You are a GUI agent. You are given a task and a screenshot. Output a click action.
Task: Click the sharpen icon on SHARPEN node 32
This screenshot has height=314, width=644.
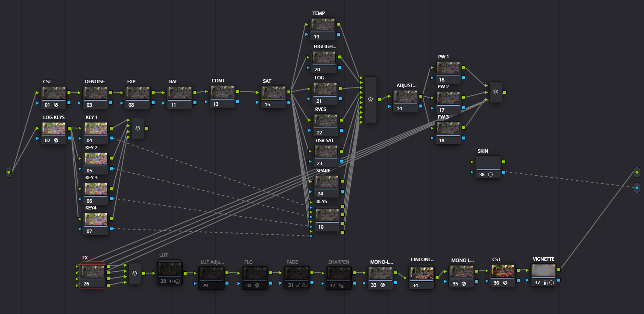(x=340, y=285)
